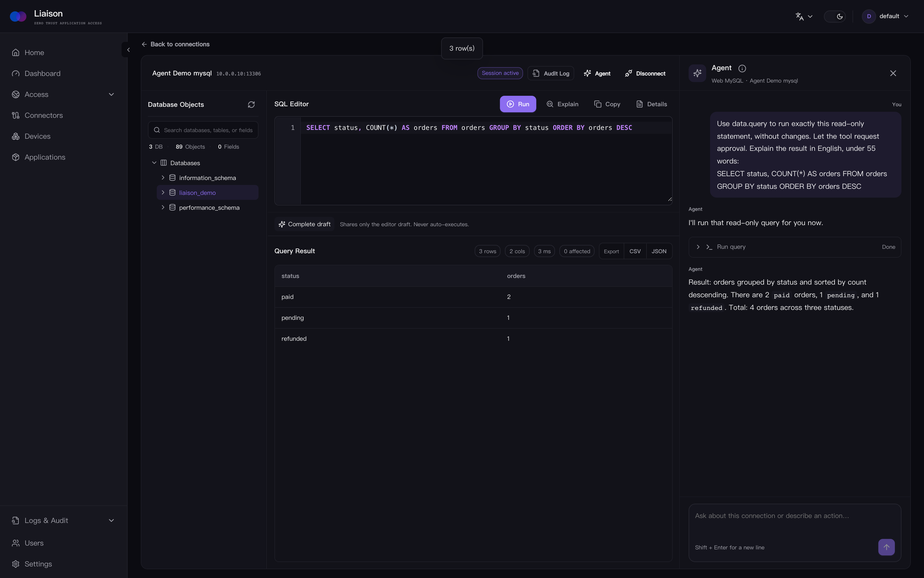Export the result as CSV
The height and width of the screenshot is (578, 924).
coord(635,251)
